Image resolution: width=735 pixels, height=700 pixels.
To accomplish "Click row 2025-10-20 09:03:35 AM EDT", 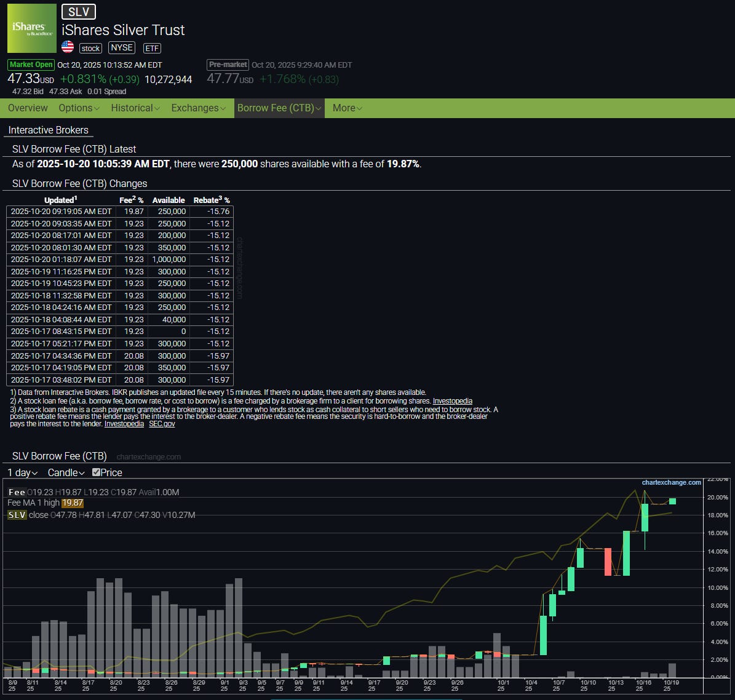I will 119,224.
